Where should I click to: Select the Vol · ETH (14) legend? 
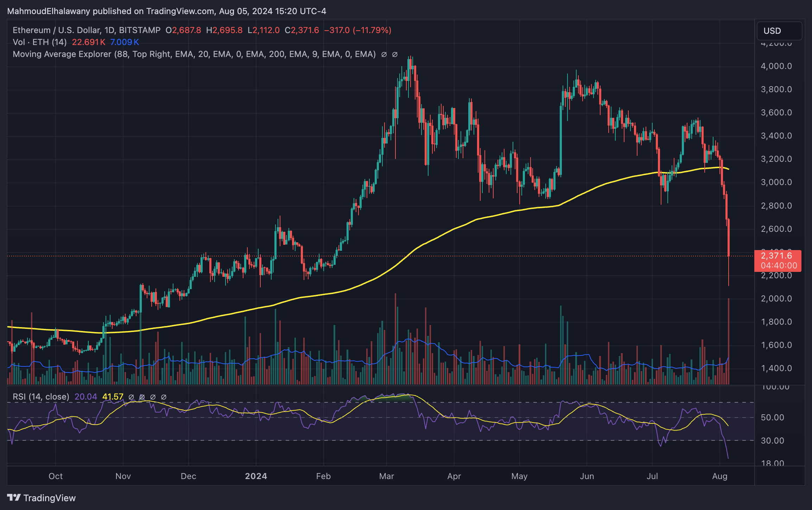(x=39, y=42)
